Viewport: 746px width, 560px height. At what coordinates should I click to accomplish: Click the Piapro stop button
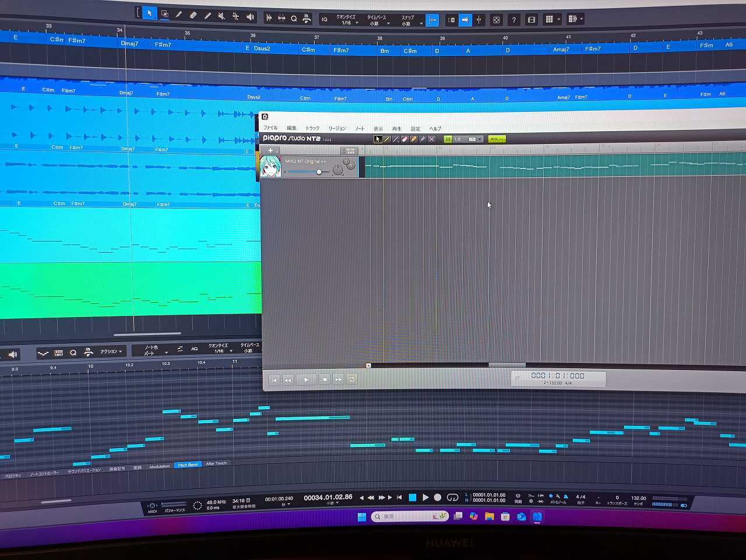(325, 379)
